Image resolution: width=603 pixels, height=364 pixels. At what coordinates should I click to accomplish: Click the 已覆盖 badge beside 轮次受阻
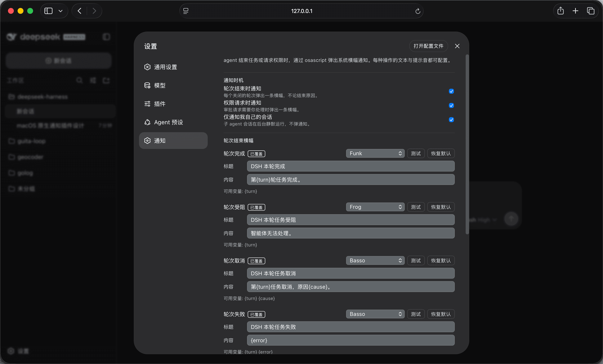pos(256,207)
